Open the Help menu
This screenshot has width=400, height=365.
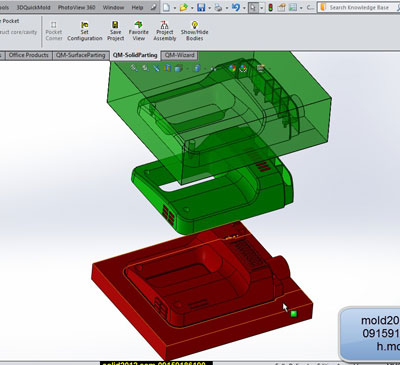coord(137,7)
